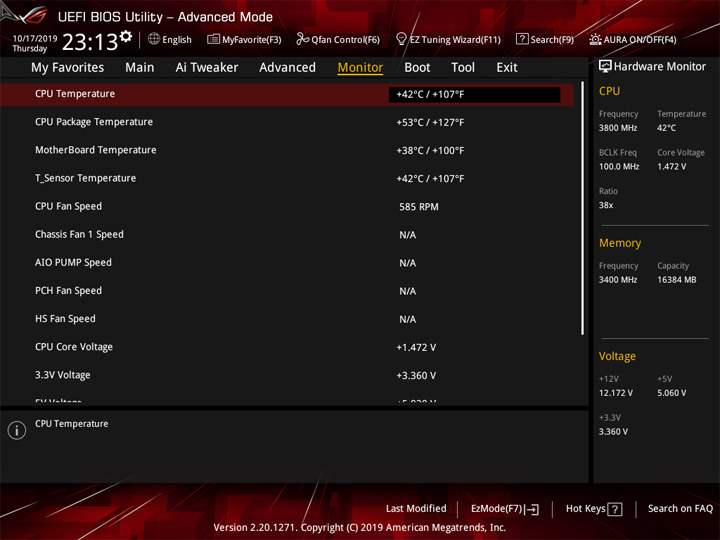Click the 3400 MHz memory frequency

(x=618, y=280)
